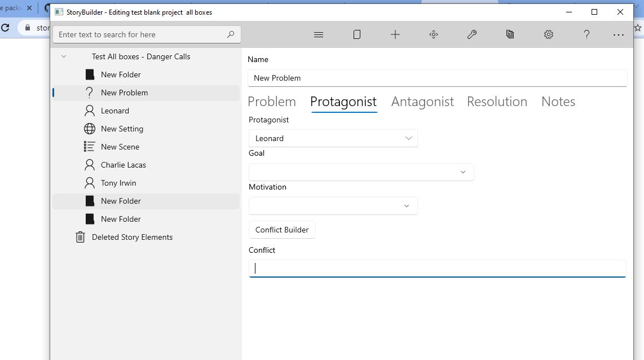Open the question mark help icon
644x360 pixels.
586,34
